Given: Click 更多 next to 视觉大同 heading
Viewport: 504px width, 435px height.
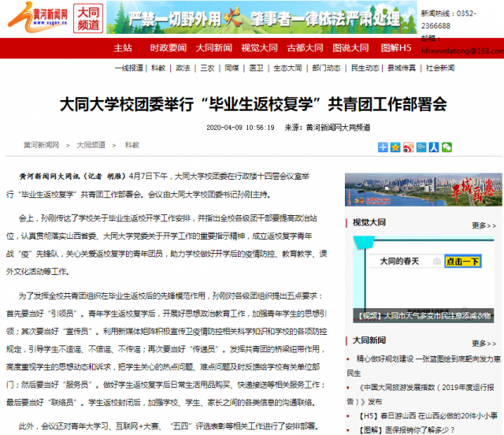Looking at the screenshot, I should tap(484, 225).
